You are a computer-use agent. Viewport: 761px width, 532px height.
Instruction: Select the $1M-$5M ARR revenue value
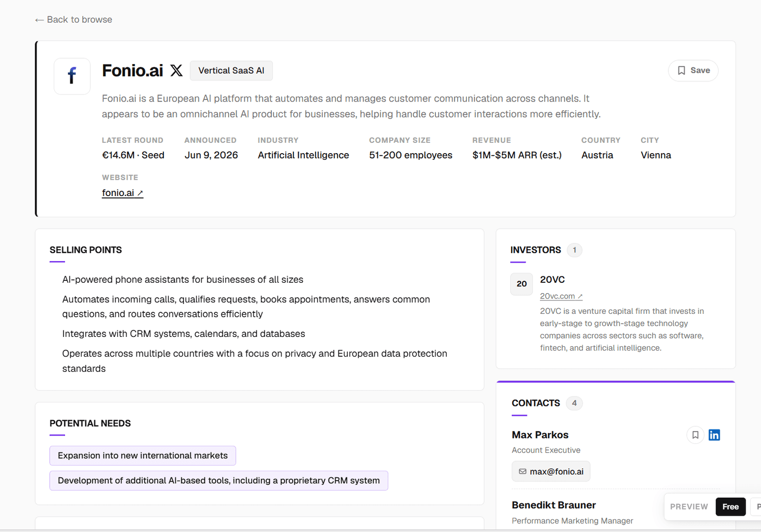517,155
